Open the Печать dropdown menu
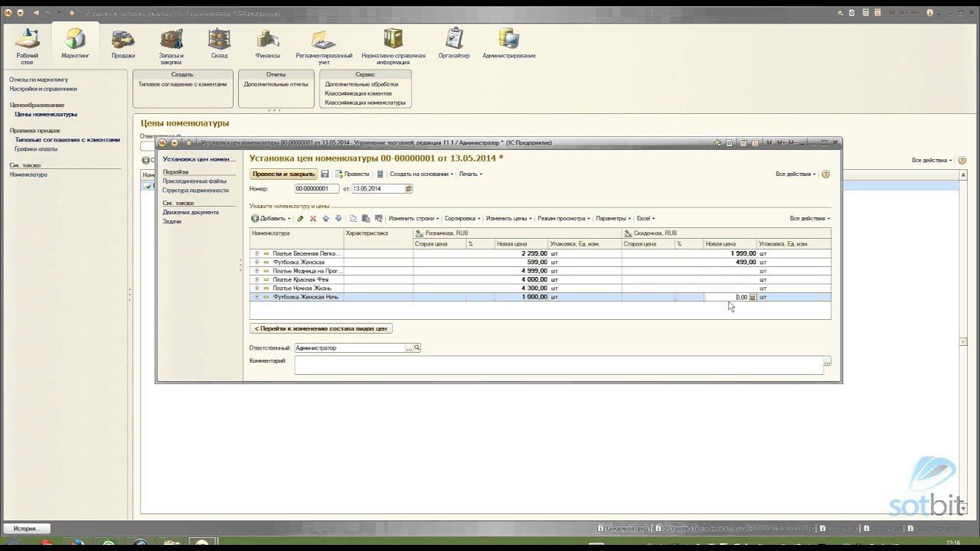The image size is (980, 551). coord(470,174)
